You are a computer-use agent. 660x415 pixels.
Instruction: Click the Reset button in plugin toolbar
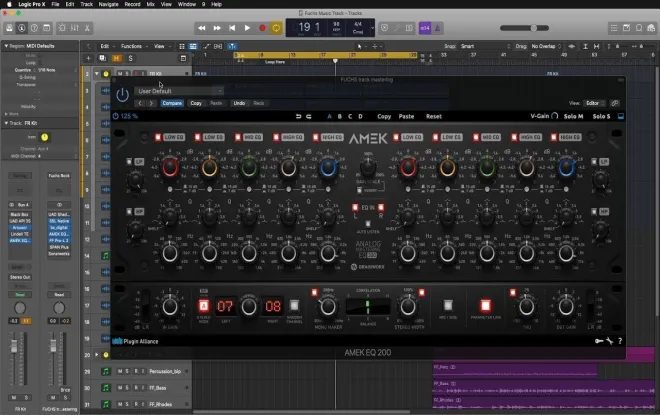pos(434,117)
